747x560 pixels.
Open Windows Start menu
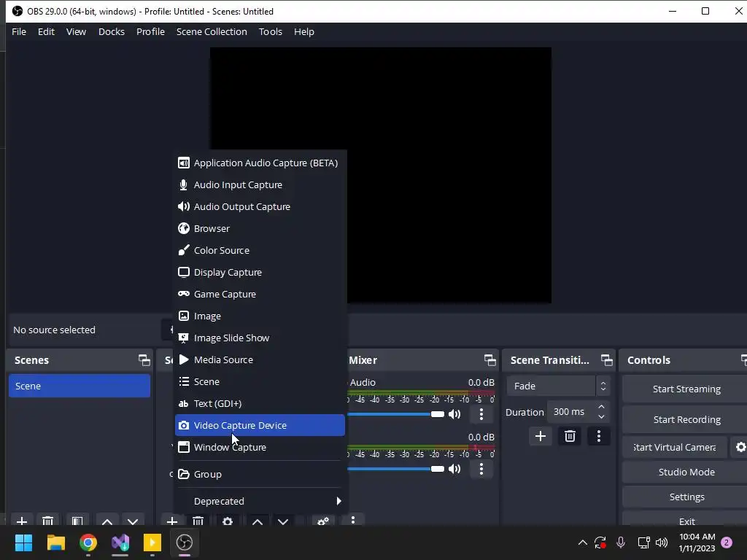point(23,542)
